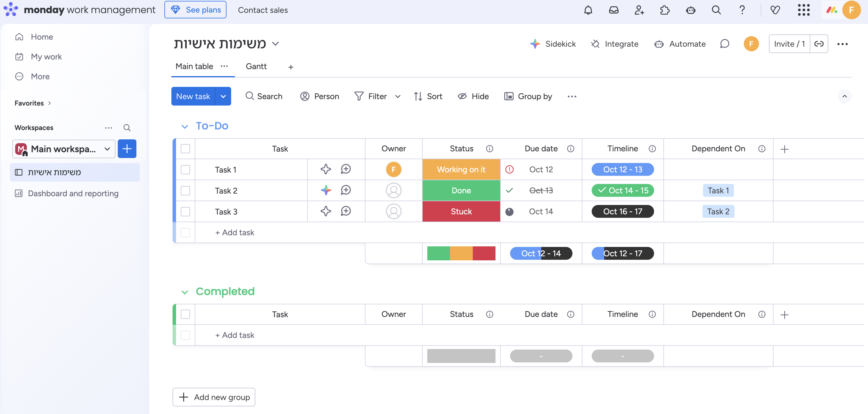Image resolution: width=868 pixels, height=414 pixels.
Task: Check the Task 1 row checkbox
Action: tap(185, 169)
